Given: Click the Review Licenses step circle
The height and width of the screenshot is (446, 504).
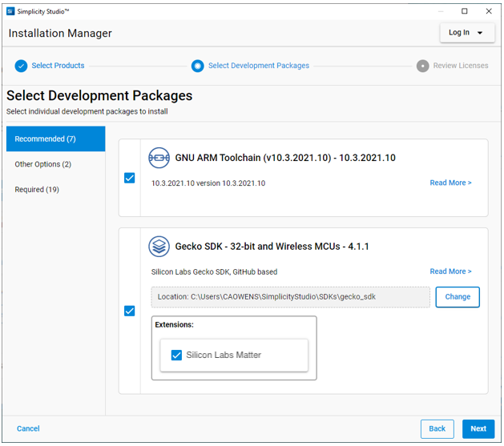Looking at the screenshot, I should click(422, 66).
